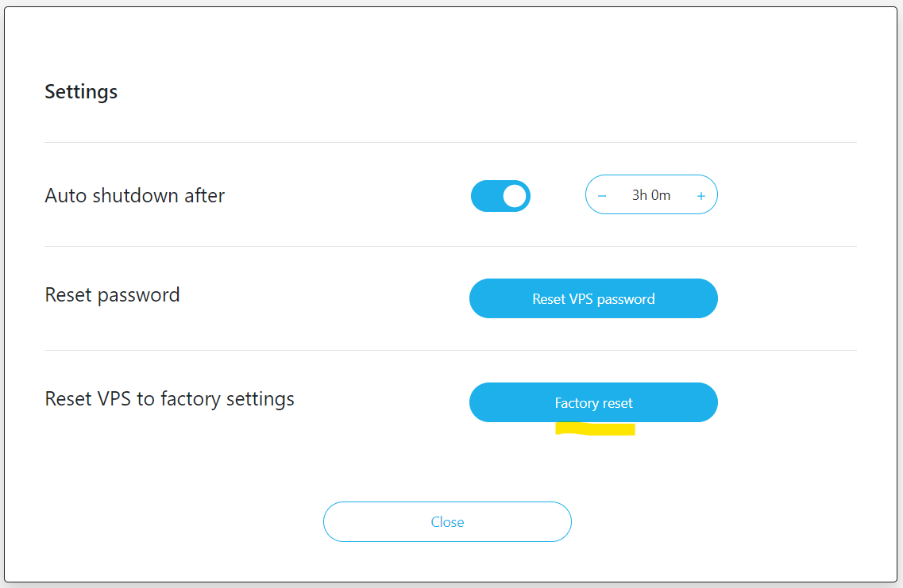
Task: Close the Settings dialog
Action: (447, 521)
